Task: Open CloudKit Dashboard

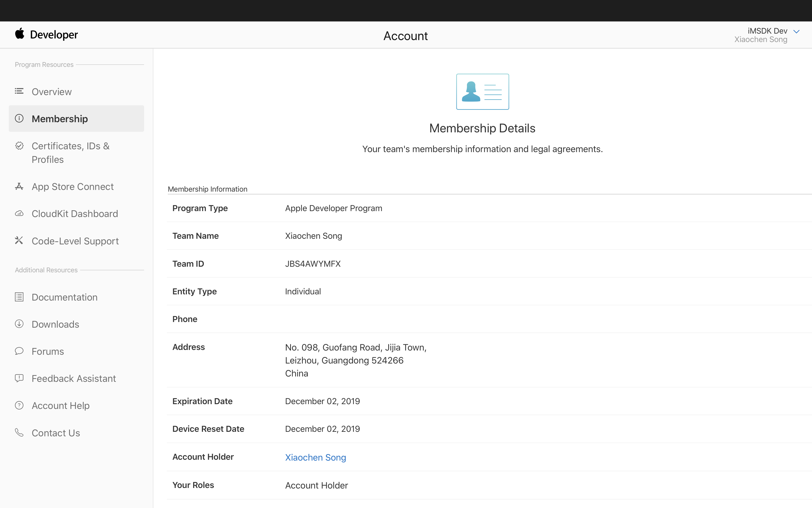Action: tap(75, 214)
